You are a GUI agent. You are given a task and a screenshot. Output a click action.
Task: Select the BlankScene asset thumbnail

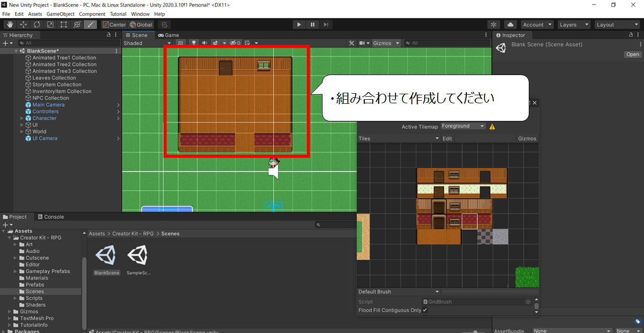point(107,255)
